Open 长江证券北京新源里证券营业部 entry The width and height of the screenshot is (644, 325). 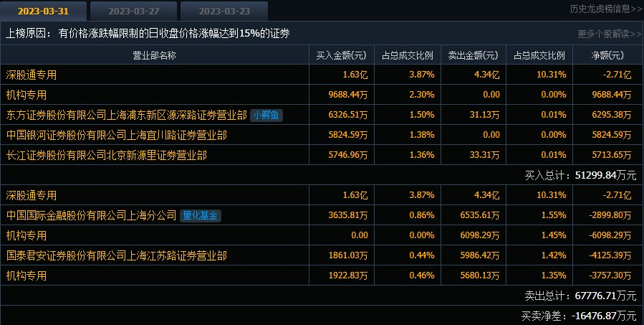(x=106, y=155)
